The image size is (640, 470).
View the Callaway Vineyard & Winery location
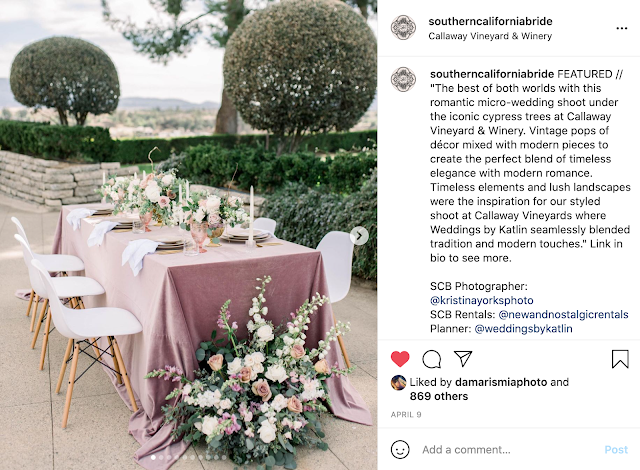pos(490,36)
